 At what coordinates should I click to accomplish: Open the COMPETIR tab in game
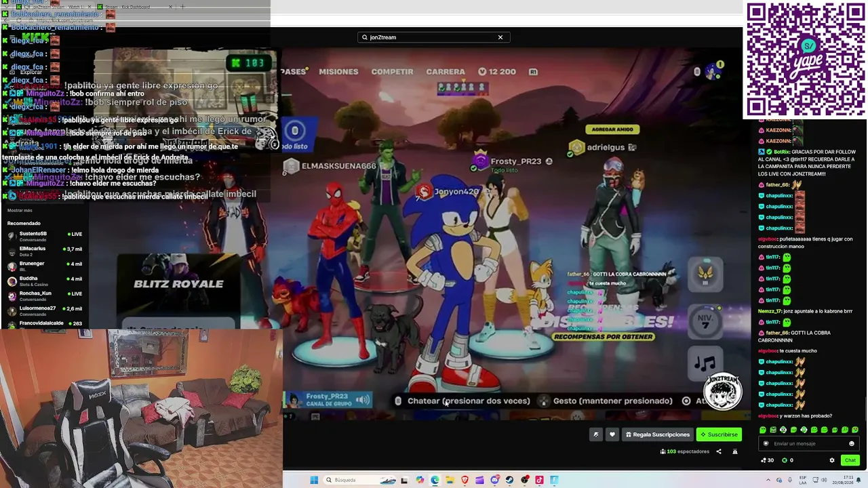tap(392, 72)
